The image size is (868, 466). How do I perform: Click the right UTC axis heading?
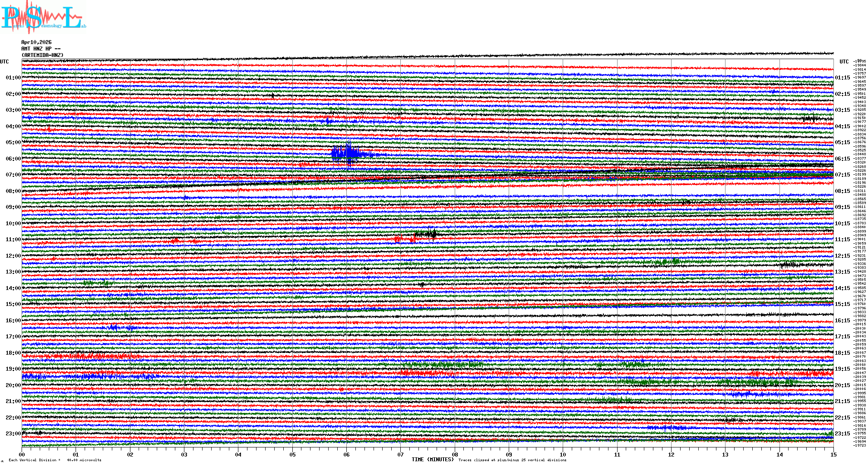(844, 62)
